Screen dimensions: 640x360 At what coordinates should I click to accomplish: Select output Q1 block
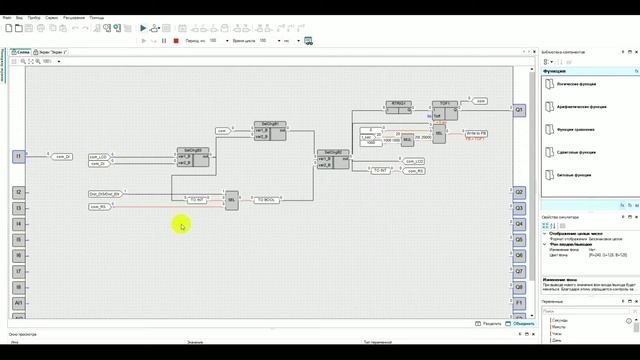coord(519,110)
